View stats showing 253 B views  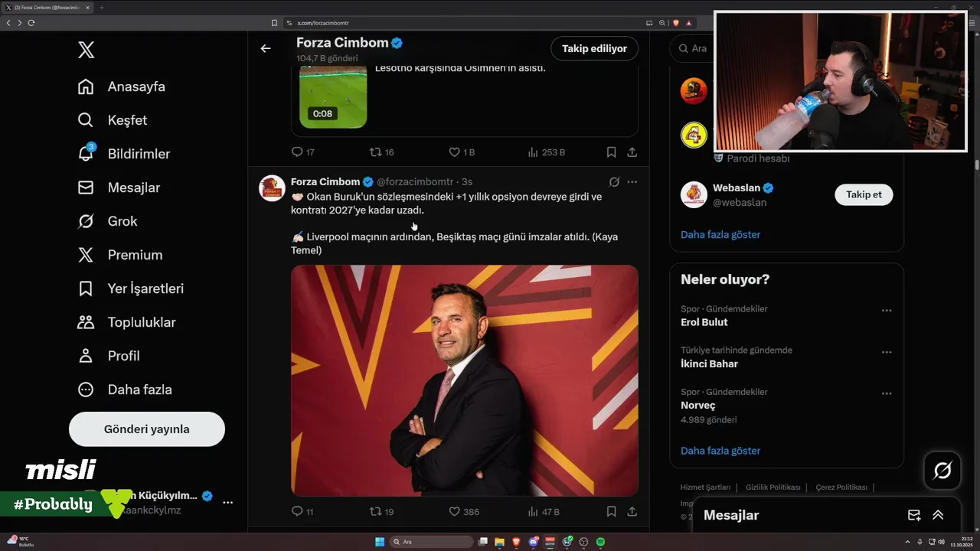click(x=546, y=152)
